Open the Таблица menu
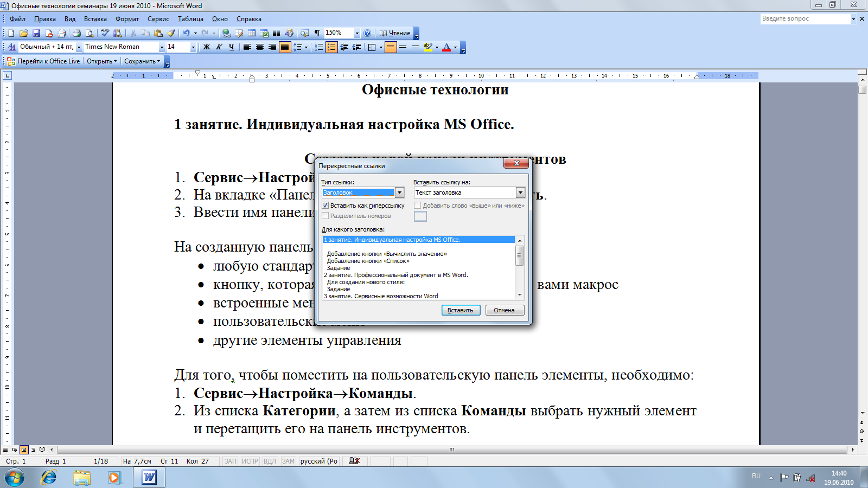 [x=191, y=19]
